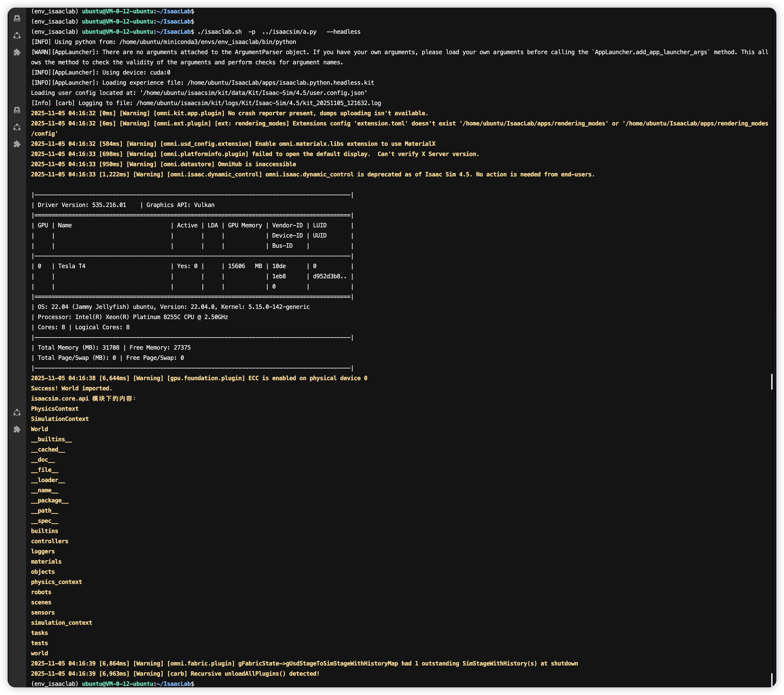Viewport: 784px width, 695px height.
Task: Click the cloud drive icon beside the crash reporter warning
Action: click(17, 110)
